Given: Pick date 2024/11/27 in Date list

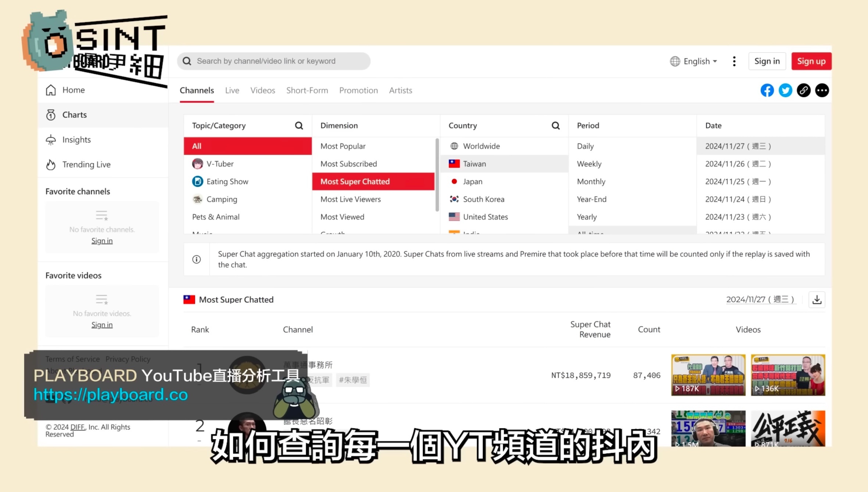Looking at the screenshot, I should 761,146.
